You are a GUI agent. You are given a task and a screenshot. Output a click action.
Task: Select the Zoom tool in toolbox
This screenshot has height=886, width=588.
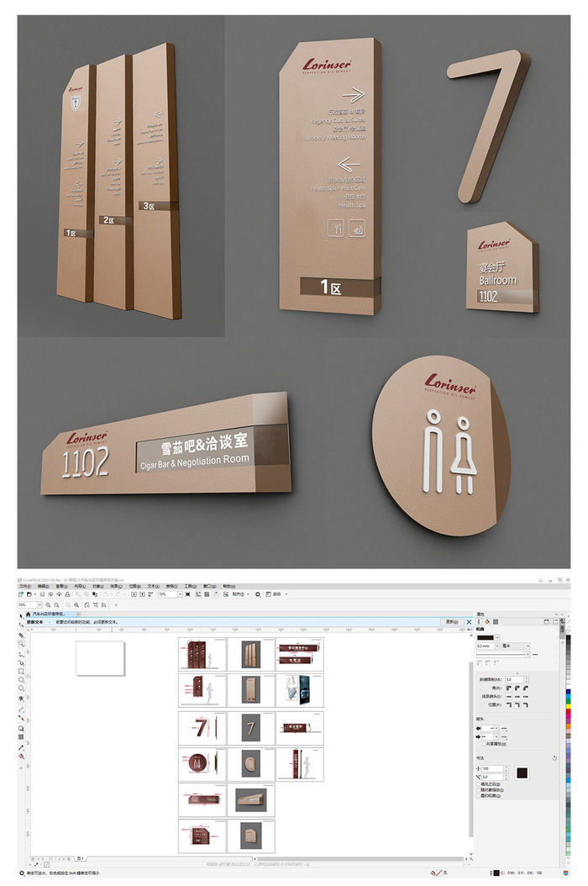[21, 644]
